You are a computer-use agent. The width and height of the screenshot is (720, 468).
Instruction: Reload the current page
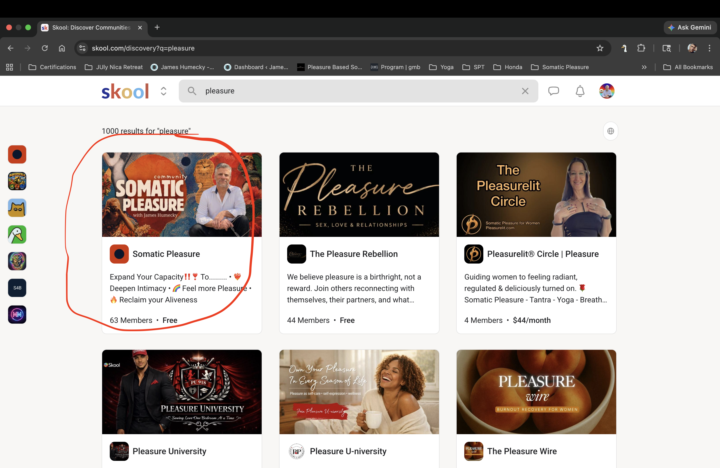point(45,48)
